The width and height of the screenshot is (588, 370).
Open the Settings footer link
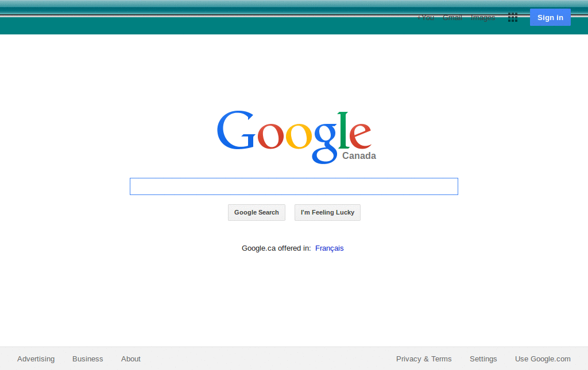tap(483, 359)
